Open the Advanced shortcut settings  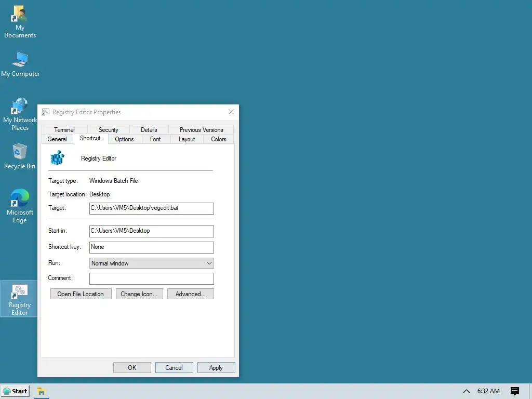190,294
